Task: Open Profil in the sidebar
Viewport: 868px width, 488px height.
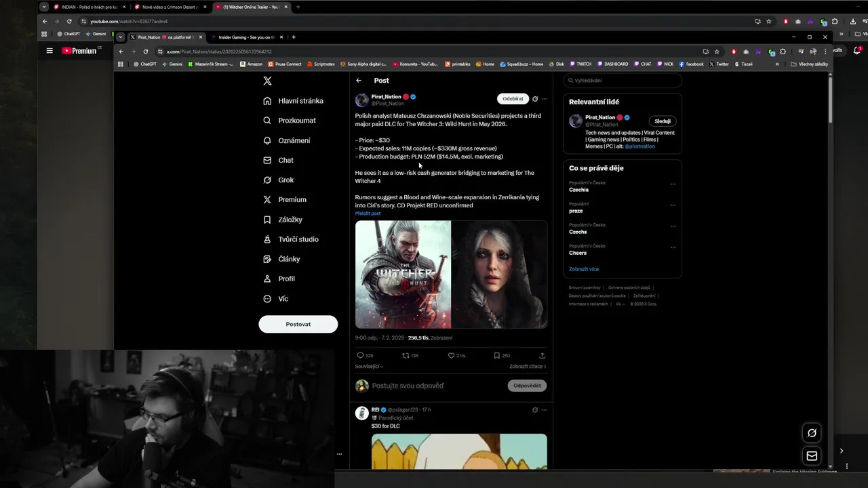Action: point(279,279)
